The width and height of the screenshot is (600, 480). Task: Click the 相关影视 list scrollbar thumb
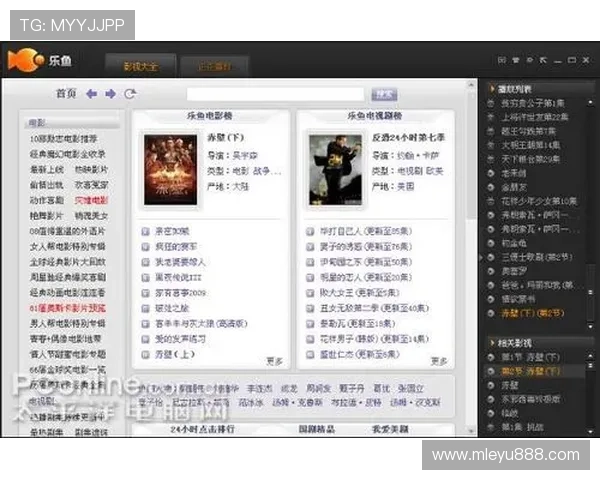click(x=590, y=366)
